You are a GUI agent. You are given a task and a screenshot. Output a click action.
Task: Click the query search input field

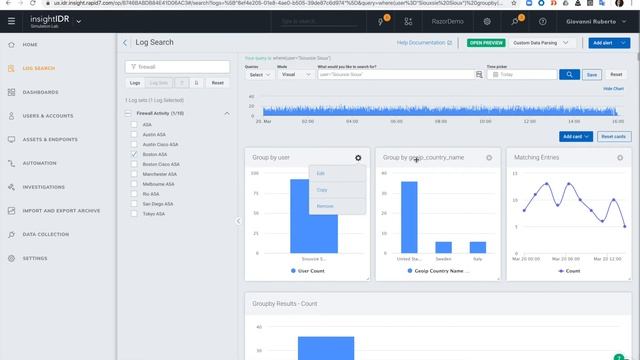[x=396, y=75]
